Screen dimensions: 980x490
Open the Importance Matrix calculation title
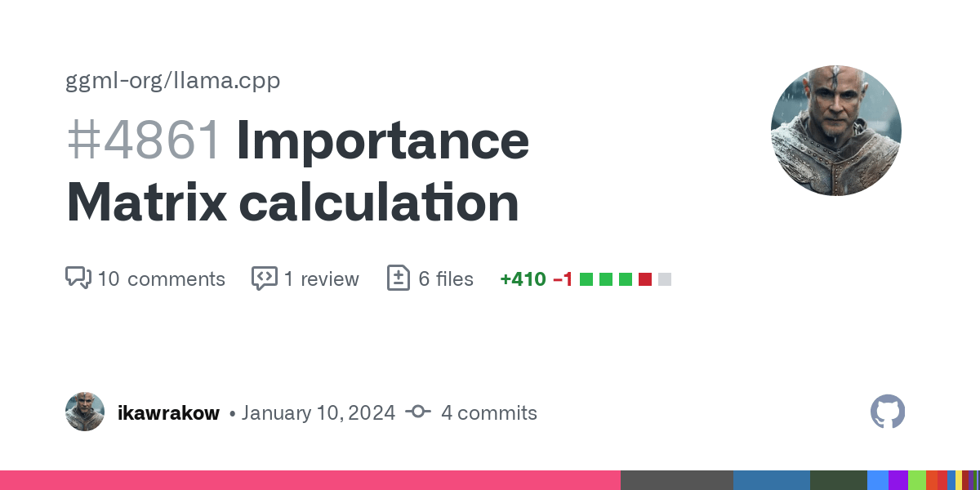click(297, 171)
